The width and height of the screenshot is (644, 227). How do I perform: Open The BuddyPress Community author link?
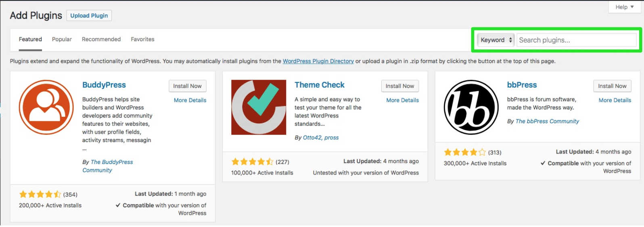click(108, 166)
